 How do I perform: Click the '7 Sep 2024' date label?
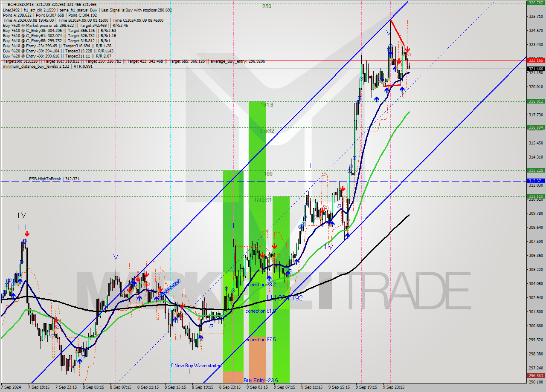11,388
